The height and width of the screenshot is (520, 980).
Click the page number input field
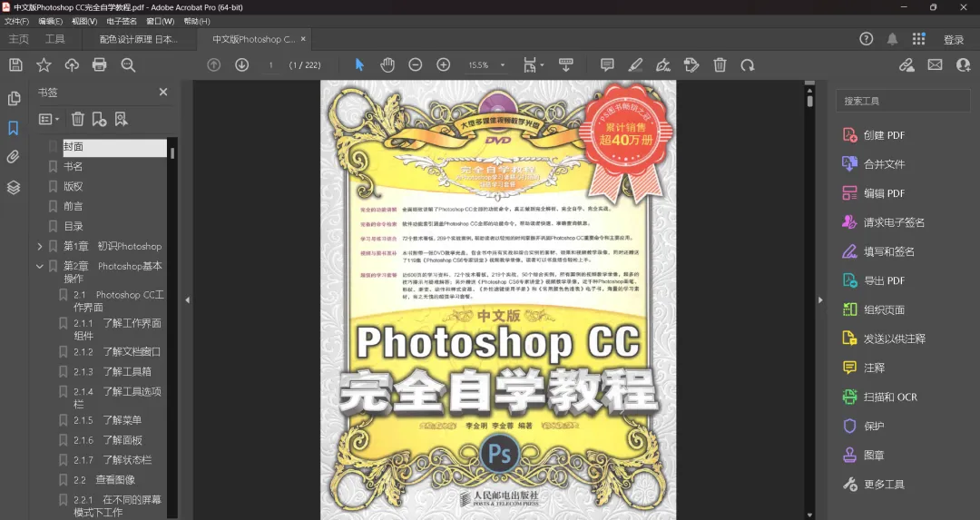point(270,65)
